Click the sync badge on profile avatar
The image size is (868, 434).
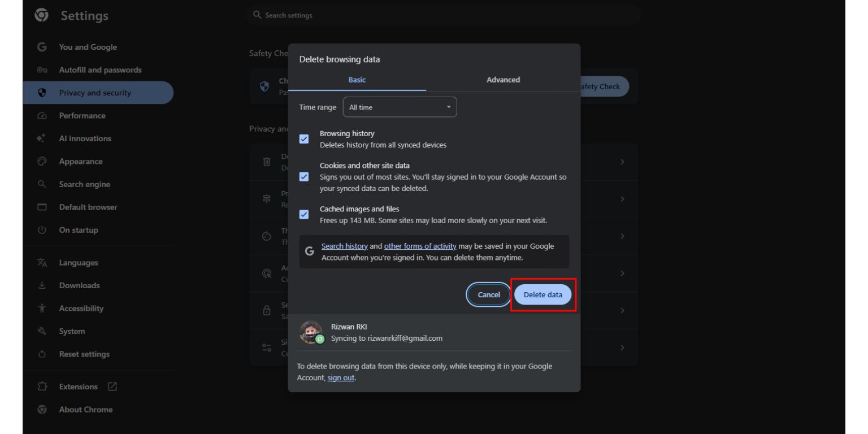(320, 340)
